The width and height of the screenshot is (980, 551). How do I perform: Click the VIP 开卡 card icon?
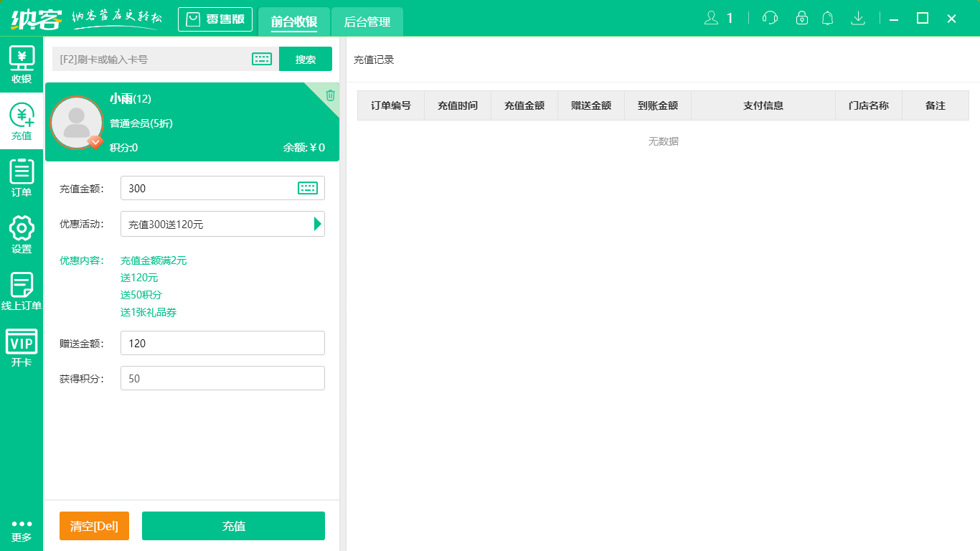click(22, 349)
